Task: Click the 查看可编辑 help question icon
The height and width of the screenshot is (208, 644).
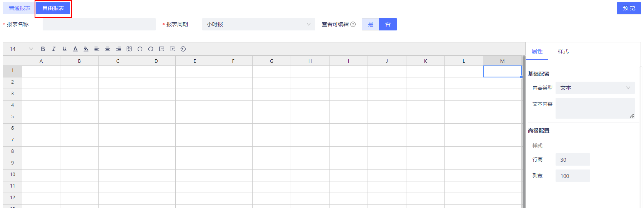Action: pos(353,24)
